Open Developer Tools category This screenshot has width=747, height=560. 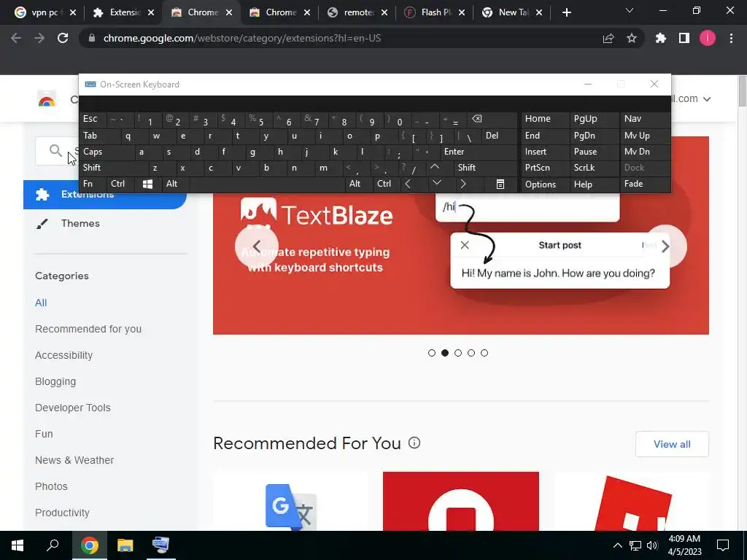pos(73,408)
